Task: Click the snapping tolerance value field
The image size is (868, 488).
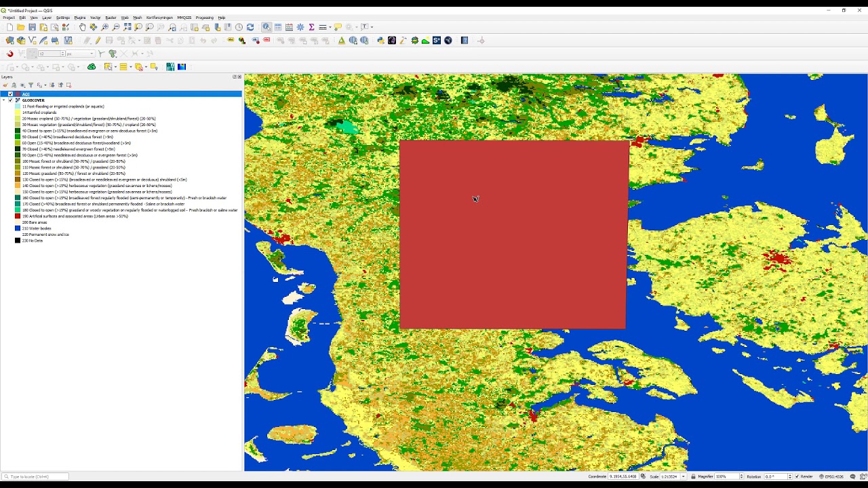Action: (50, 54)
